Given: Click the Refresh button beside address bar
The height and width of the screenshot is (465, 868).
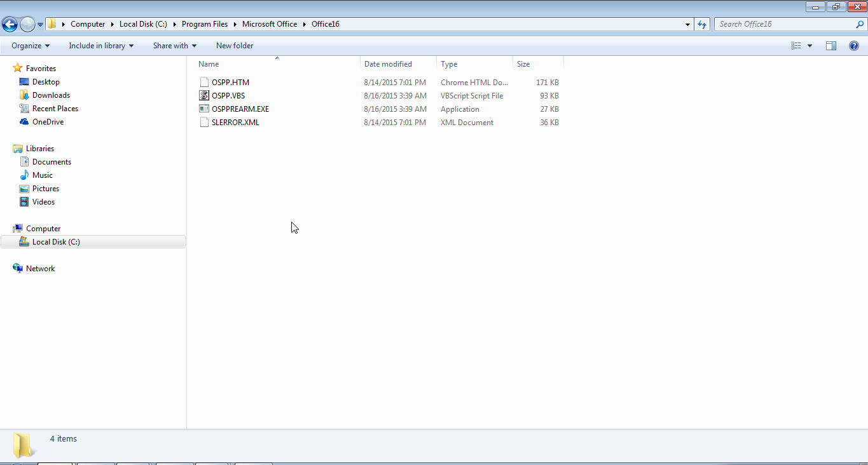Looking at the screenshot, I should click(702, 24).
